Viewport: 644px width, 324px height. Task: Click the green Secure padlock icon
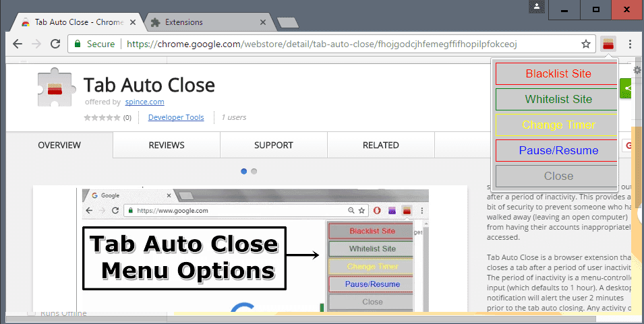(79, 44)
